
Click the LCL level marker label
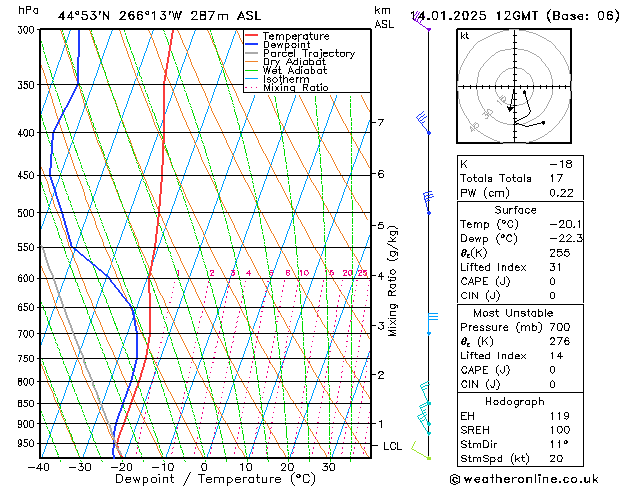click(392, 446)
